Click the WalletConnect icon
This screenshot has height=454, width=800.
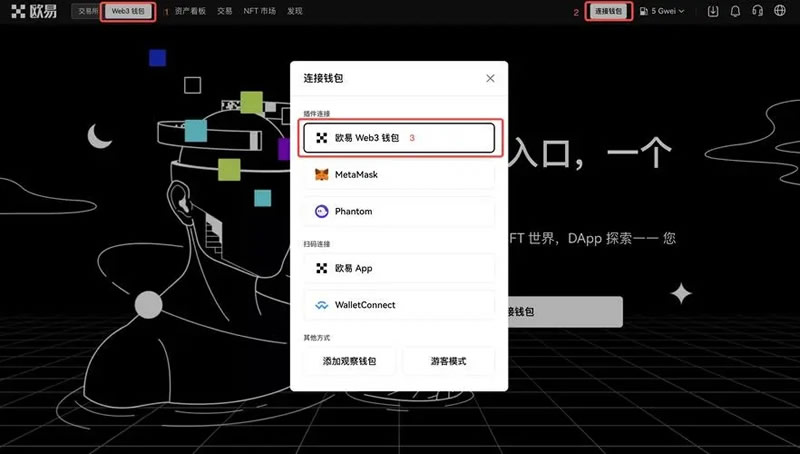(x=322, y=305)
